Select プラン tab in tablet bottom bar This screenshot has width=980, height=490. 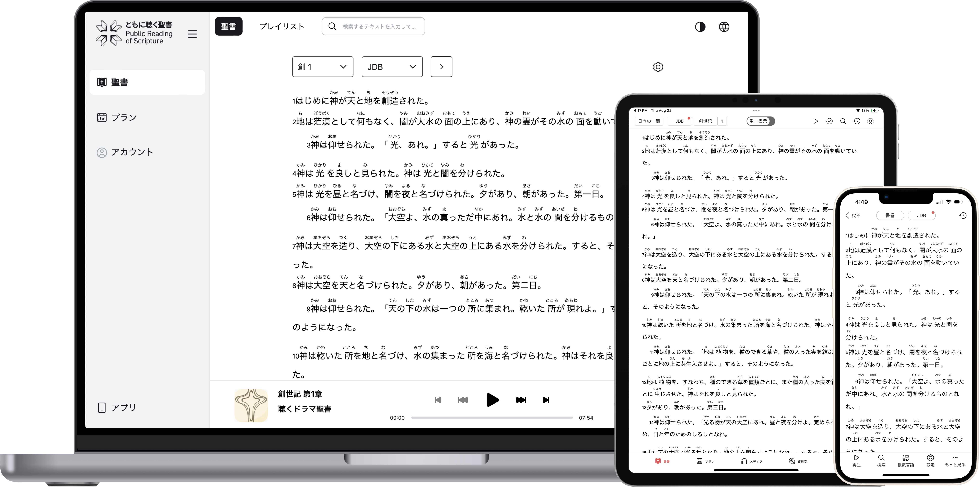(x=706, y=461)
